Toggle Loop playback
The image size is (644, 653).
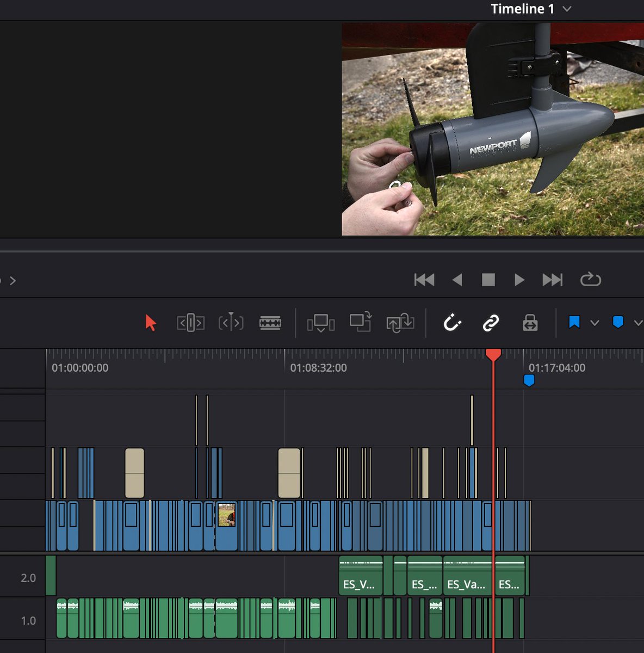click(590, 280)
